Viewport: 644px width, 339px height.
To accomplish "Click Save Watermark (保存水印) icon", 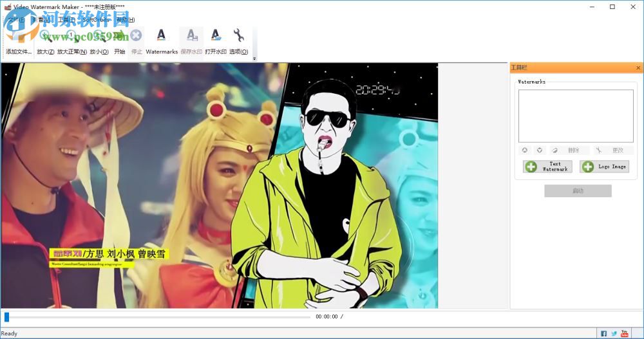I will click(x=191, y=35).
